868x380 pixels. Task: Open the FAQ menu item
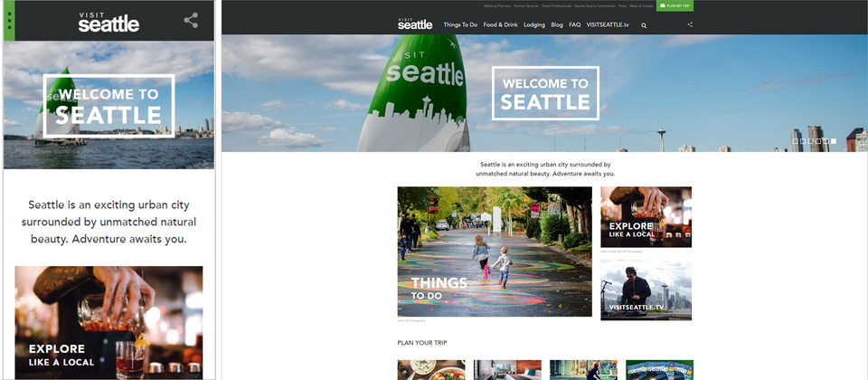click(x=575, y=25)
